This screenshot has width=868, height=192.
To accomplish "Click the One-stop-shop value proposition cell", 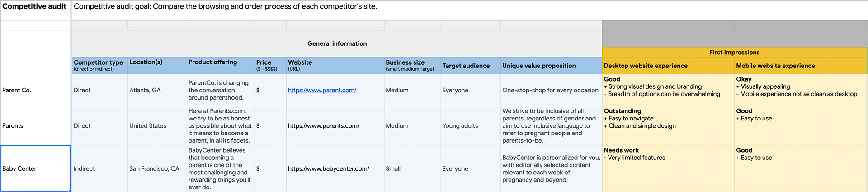I will click(551, 90).
